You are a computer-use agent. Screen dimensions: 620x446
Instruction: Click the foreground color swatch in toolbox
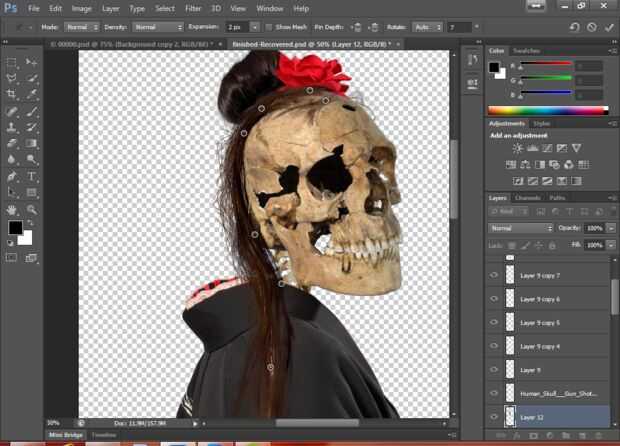pos(15,227)
